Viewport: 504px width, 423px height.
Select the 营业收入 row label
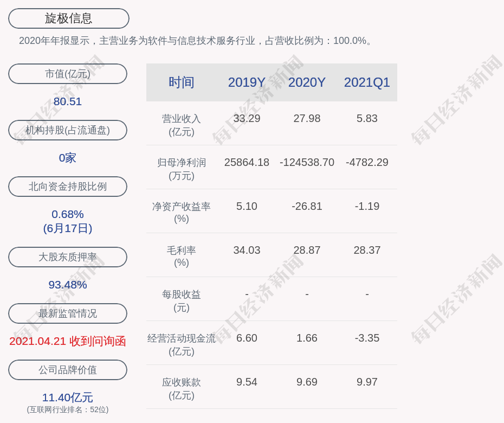pos(181,125)
